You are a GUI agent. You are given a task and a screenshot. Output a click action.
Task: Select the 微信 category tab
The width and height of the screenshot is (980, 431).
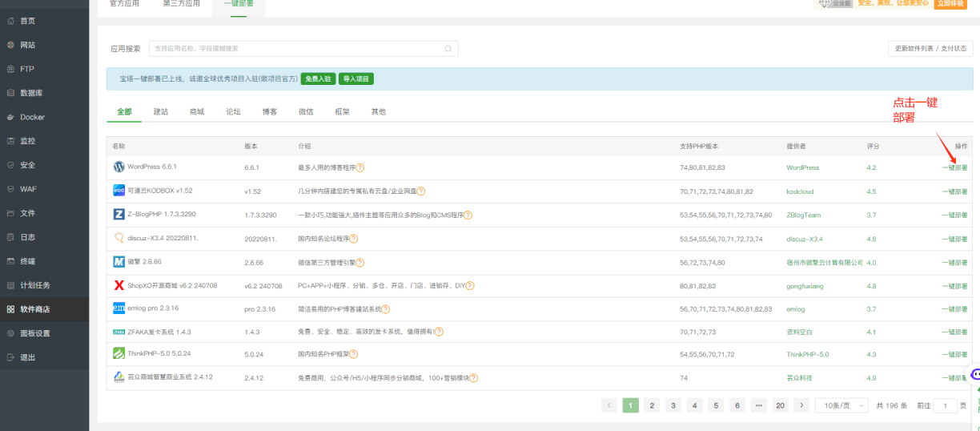(306, 112)
